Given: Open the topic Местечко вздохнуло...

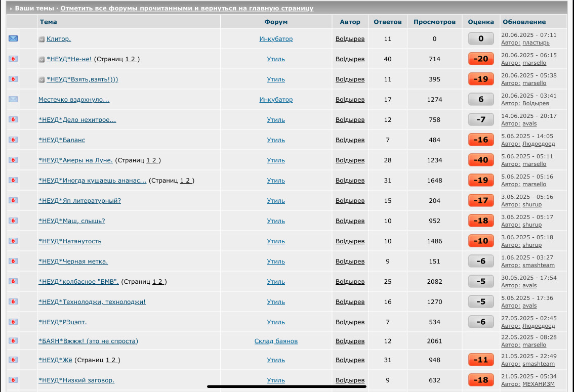Looking at the screenshot, I should pos(74,100).
